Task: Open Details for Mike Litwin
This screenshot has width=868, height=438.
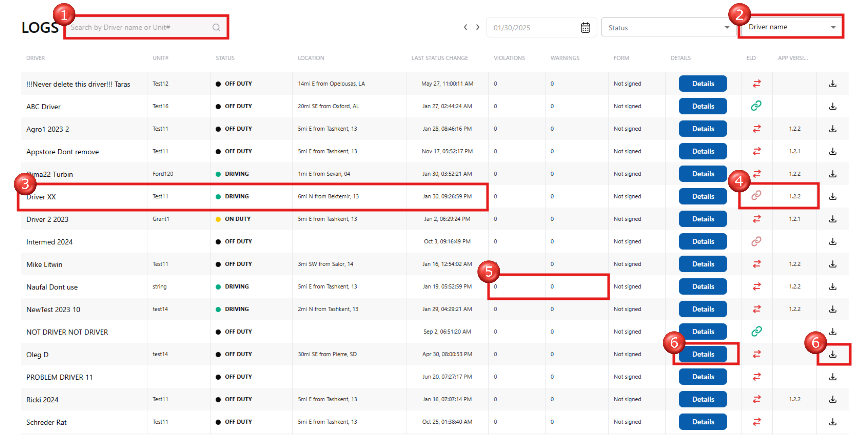Action: pos(703,264)
